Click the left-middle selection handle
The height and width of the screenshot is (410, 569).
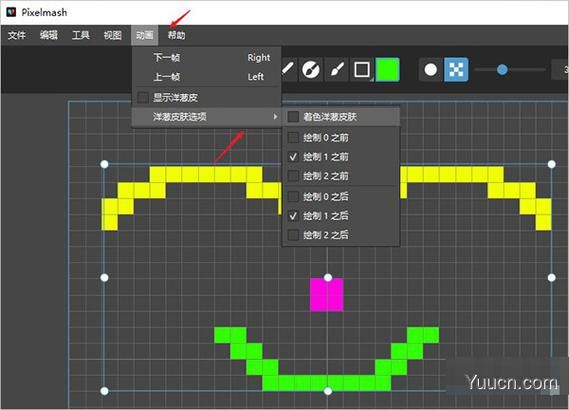click(x=104, y=278)
